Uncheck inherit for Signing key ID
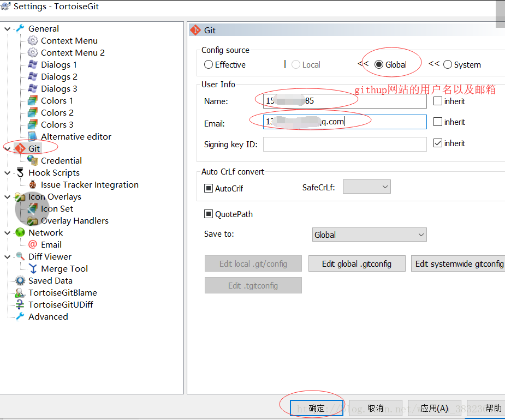Image resolution: width=505 pixels, height=420 pixels. pyautogui.click(x=438, y=143)
